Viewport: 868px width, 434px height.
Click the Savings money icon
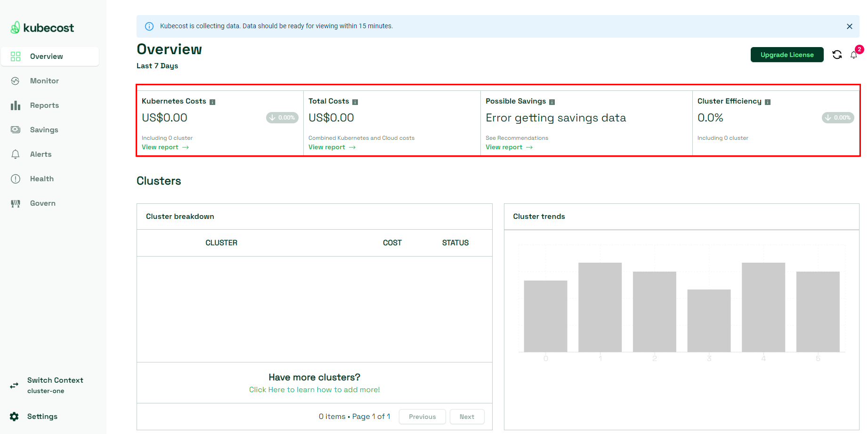click(x=16, y=130)
